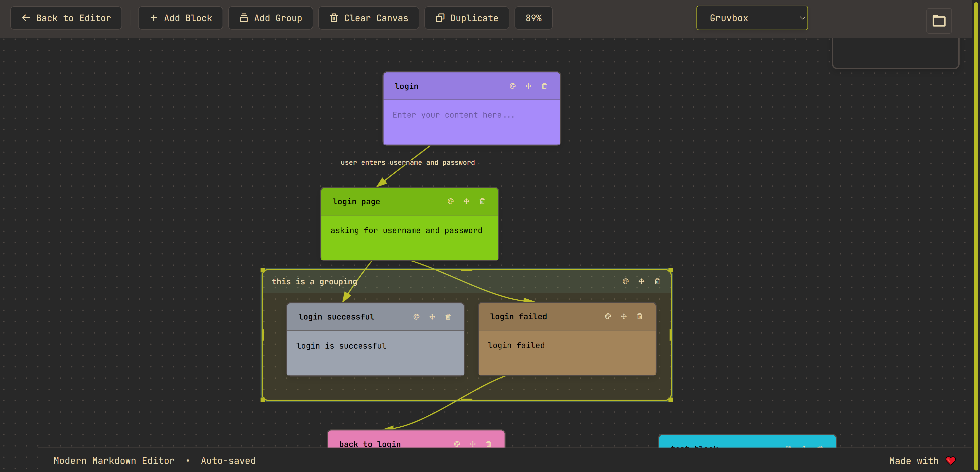Activate the move handle on the grouping container
The height and width of the screenshot is (472, 980).
click(x=641, y=281)
